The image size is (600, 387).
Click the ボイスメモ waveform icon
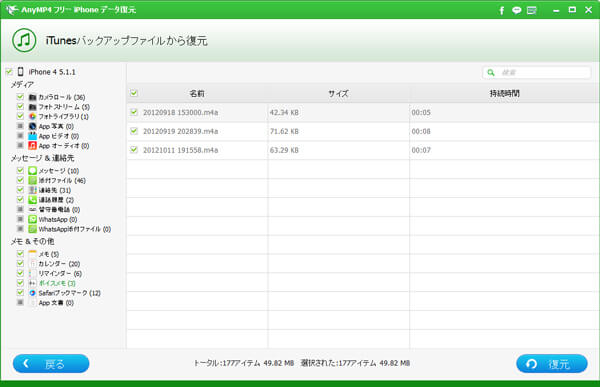[33, 283]
